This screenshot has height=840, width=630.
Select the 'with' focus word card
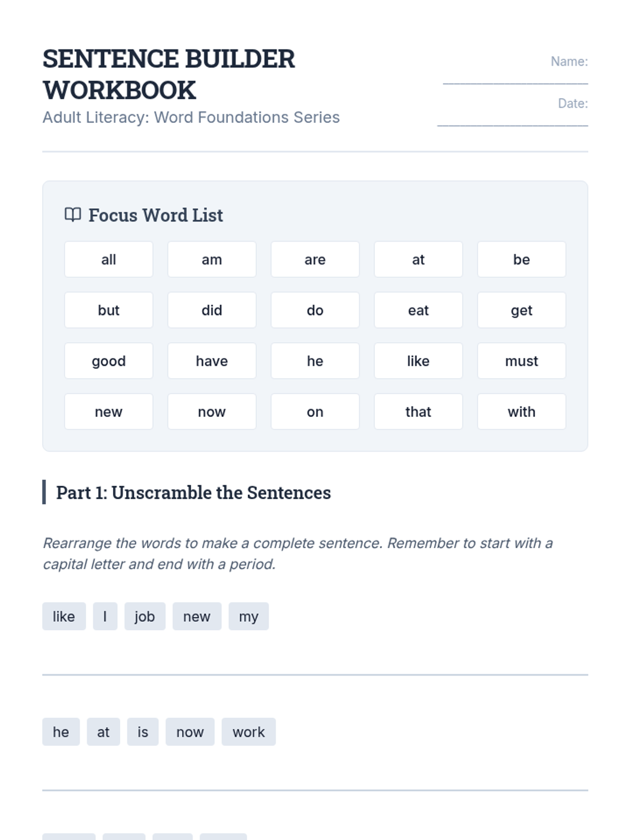tap(521, 412)
